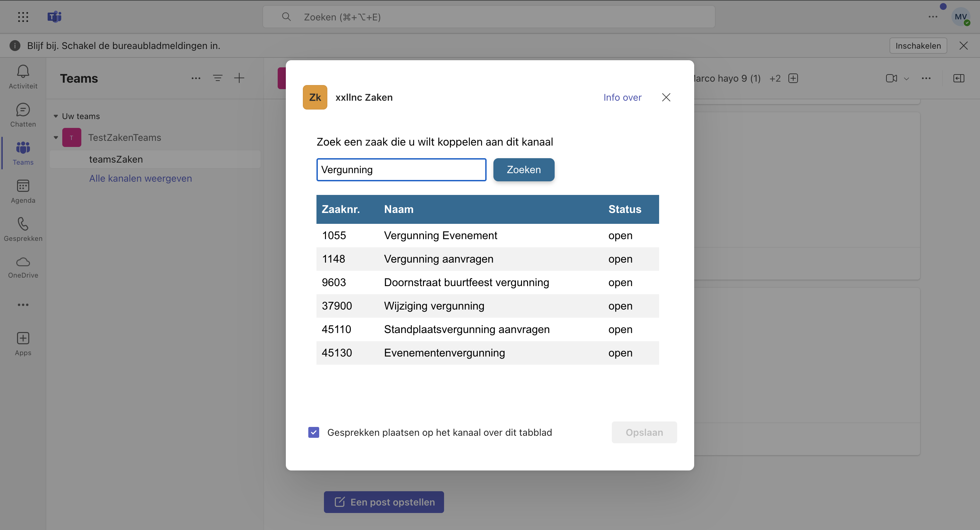Open meeting options dropdown chevron

coord(906,79)
